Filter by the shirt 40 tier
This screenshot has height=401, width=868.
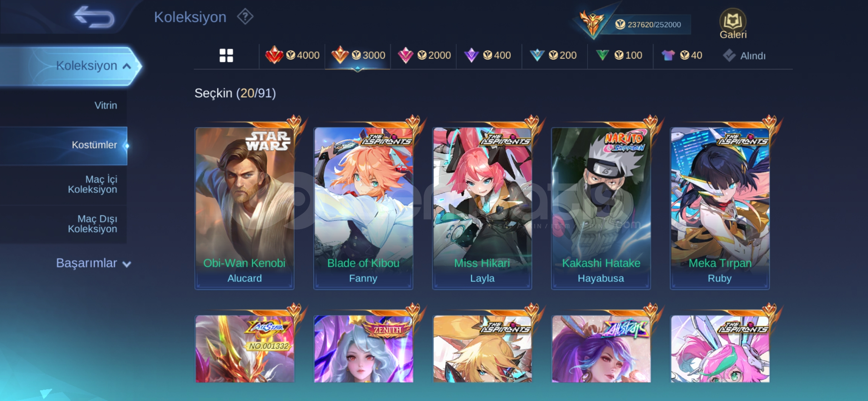click(682, 55)
